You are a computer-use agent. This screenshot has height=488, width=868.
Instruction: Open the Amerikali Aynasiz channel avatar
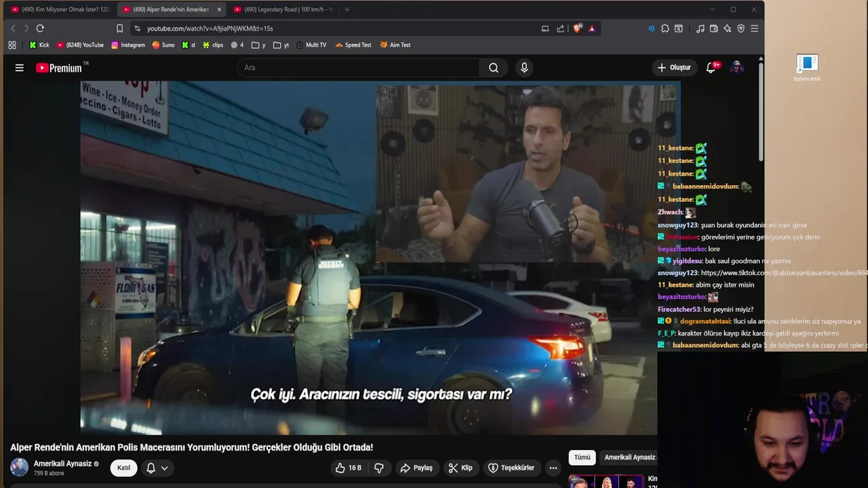coord(20,467)
